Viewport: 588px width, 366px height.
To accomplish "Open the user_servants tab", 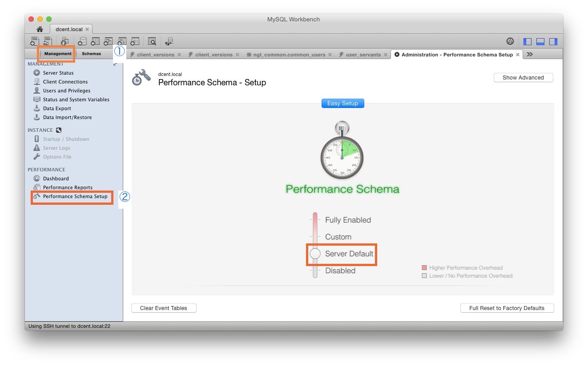I will (x=363, y=55).
